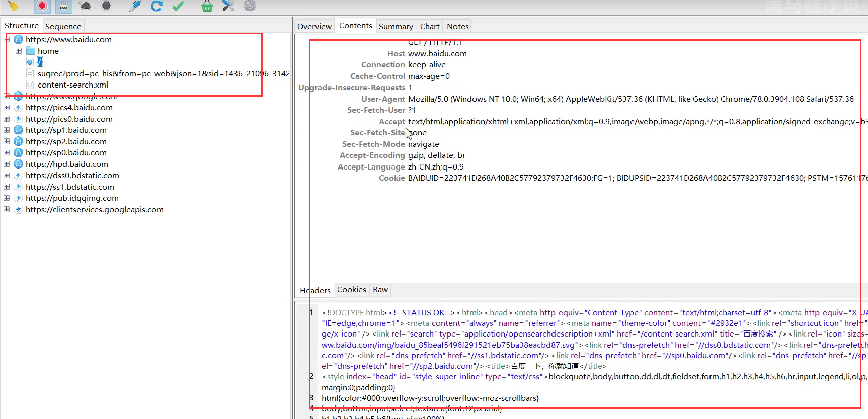868x419 pixels.
Task: Select https://clientservices.googleapis.com row
Action: click(x=95, y=209)
